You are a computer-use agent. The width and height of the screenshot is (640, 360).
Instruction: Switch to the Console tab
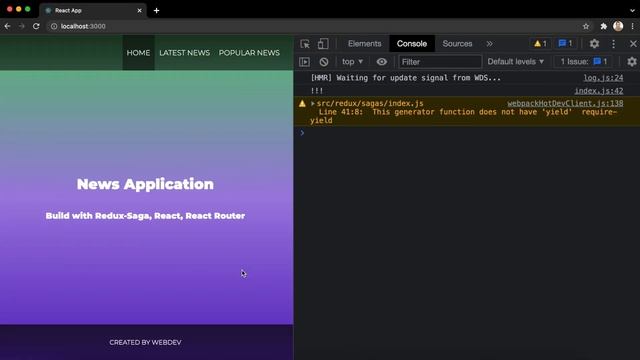tap(411, 44)
